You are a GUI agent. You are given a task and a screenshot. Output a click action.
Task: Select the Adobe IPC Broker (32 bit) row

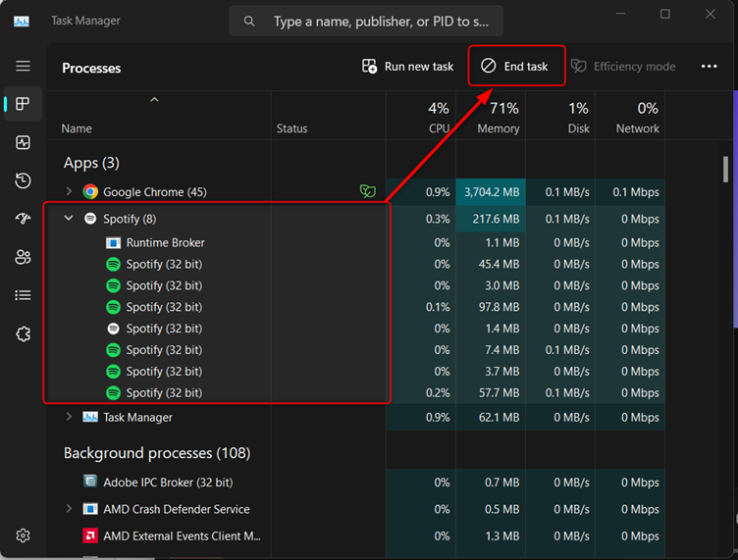(356, 483)
